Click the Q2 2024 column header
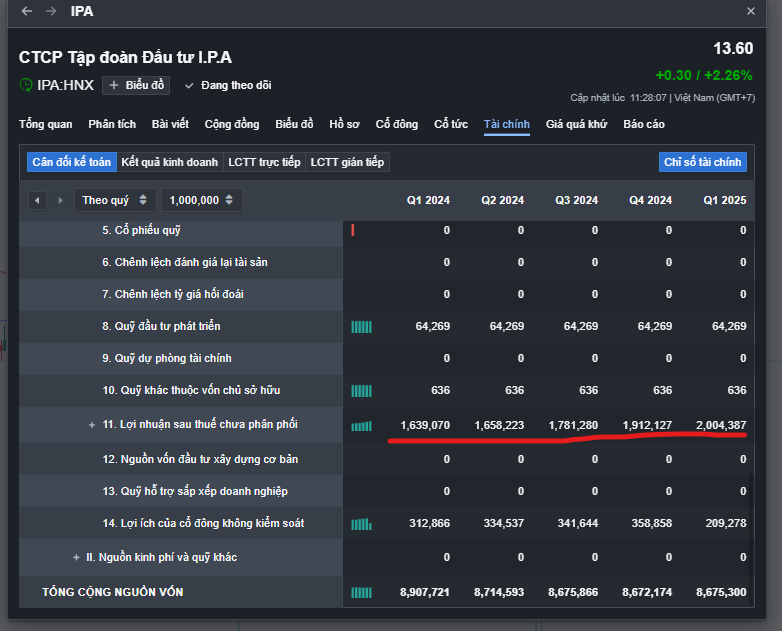 click(502, 200)
